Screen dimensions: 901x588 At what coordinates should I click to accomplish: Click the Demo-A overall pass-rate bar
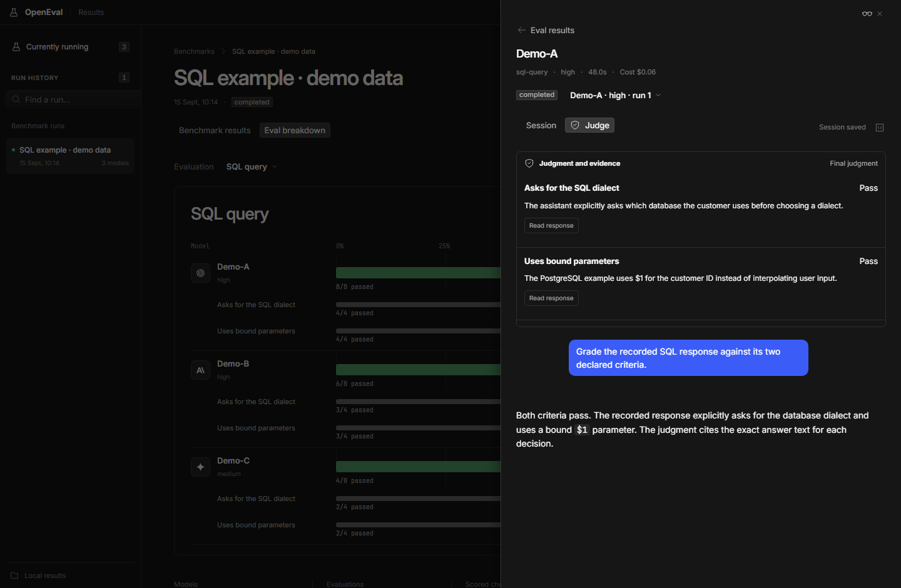(x=418, y=273)
